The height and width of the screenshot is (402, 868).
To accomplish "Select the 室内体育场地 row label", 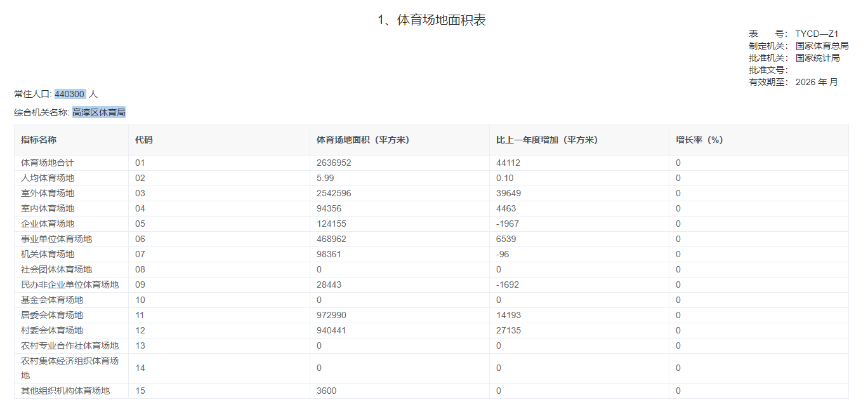I will [48, 208].
